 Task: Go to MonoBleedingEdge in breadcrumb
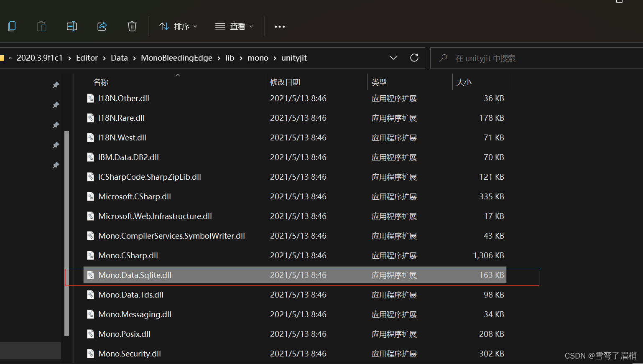coord(176,58)
